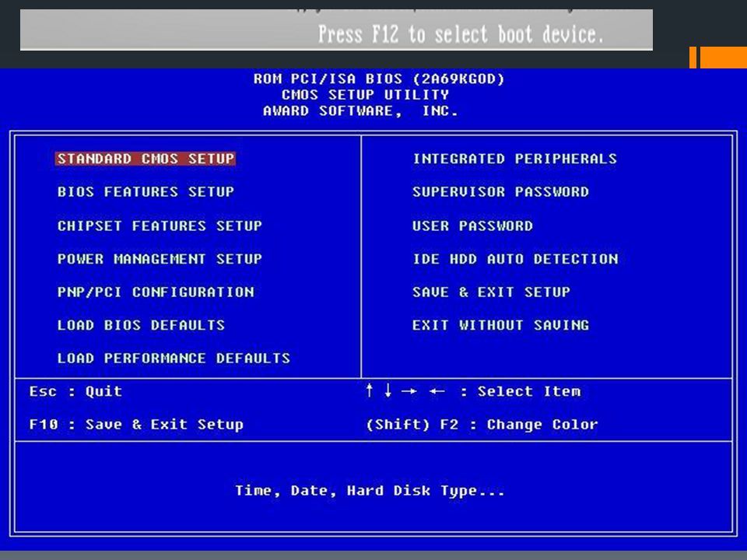Viewport: 747px width, 560px height.
Task: Open IDE HDD AUTO DETECTION
Action: [x=515, y=259]
